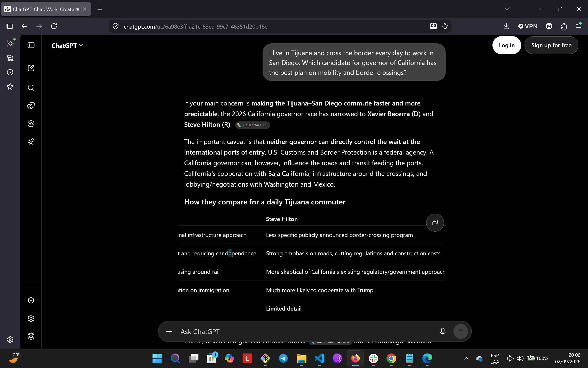Screen dimensions: 588x368
Task: Open the CalMatters +1 source citation
Action: [x=252, y=125]
